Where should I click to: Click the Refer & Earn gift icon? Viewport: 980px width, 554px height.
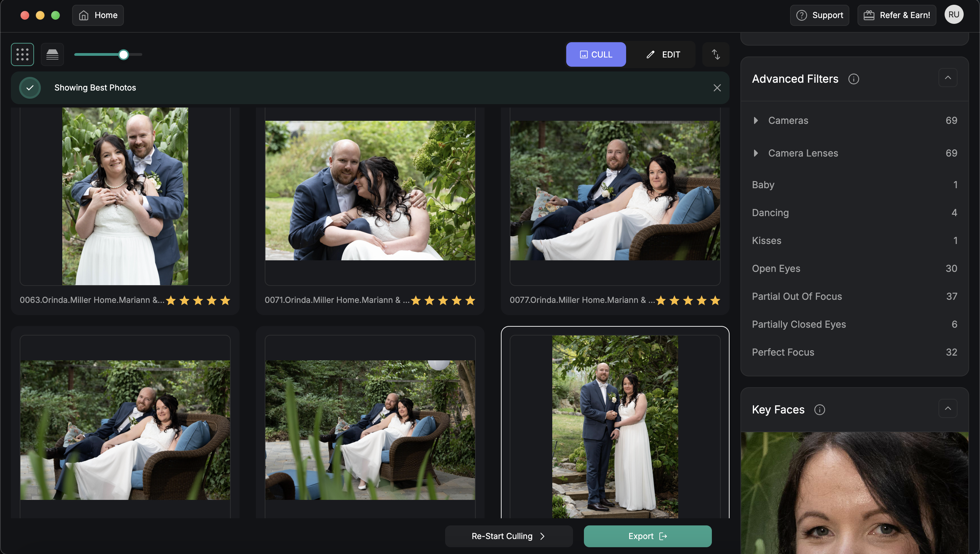tap(868, 15)
